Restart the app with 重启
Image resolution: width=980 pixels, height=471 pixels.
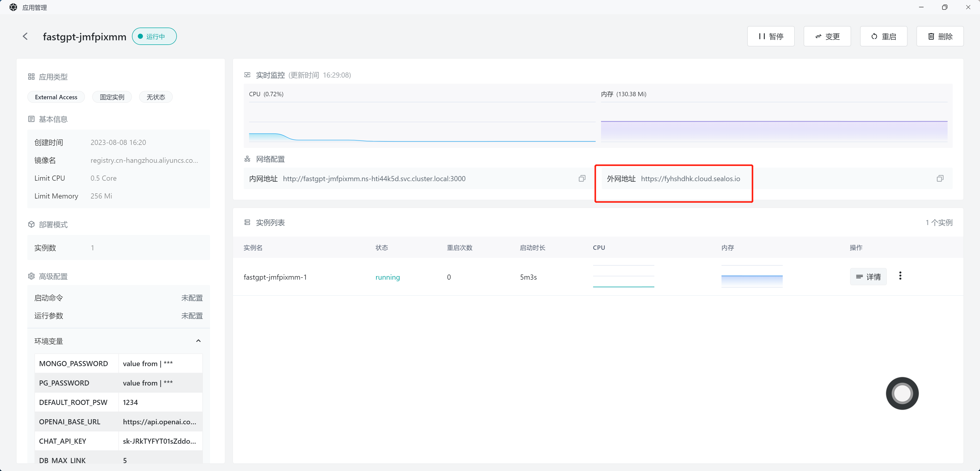tap(883, 36)
